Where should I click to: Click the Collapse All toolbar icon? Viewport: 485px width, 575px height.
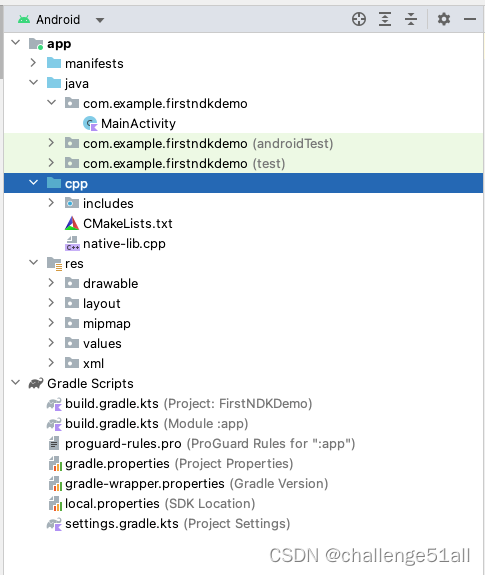click(411, 19)
